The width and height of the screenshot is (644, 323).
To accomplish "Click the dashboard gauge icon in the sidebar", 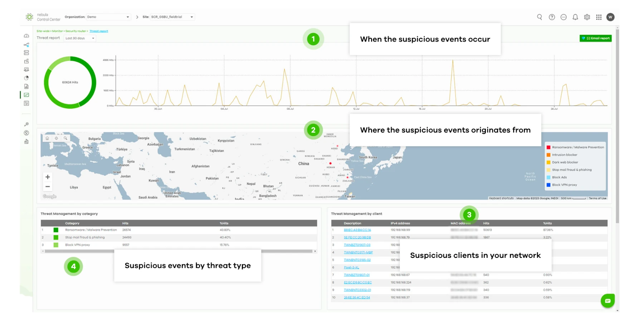I will (26, 36).
